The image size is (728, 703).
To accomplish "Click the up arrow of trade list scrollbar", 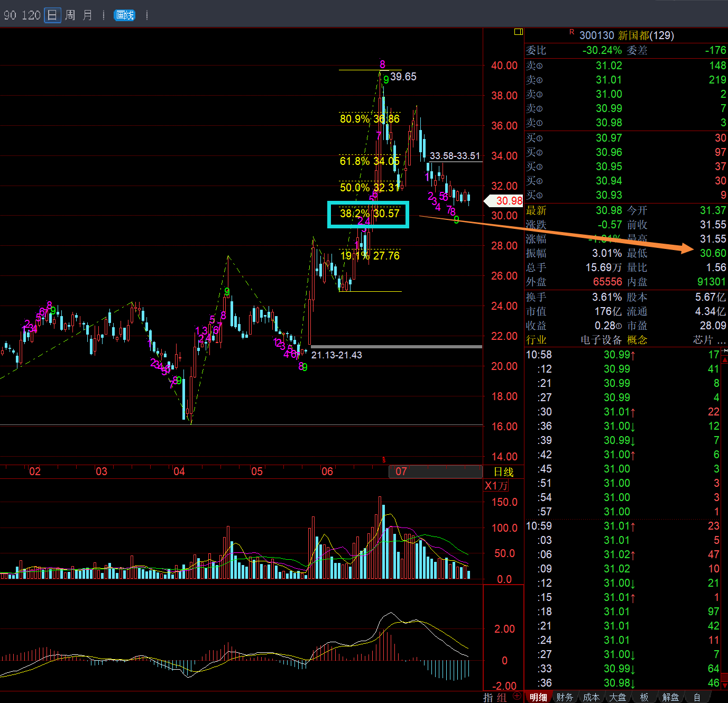I will pyautogui.click(x=724, y=359).
